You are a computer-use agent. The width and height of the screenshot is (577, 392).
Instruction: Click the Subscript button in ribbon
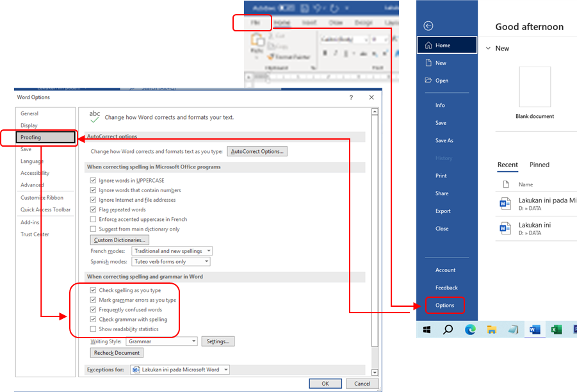tap(375, 54)
